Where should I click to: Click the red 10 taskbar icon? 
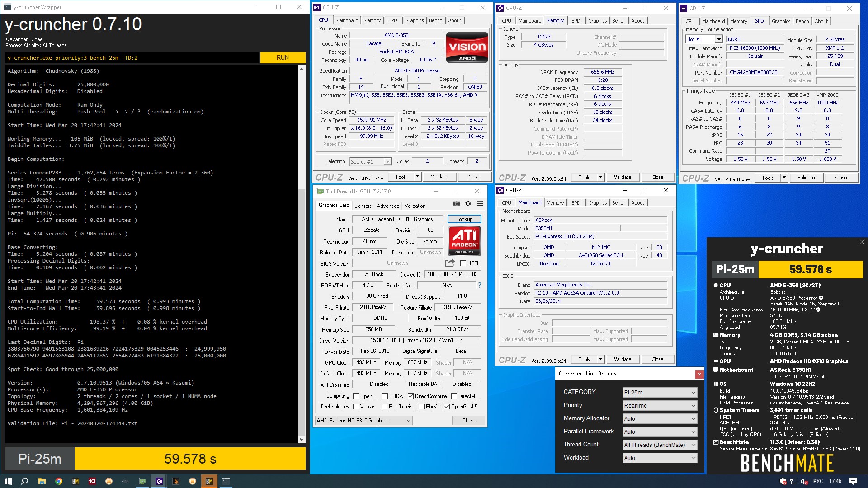(x=92, y=481)
